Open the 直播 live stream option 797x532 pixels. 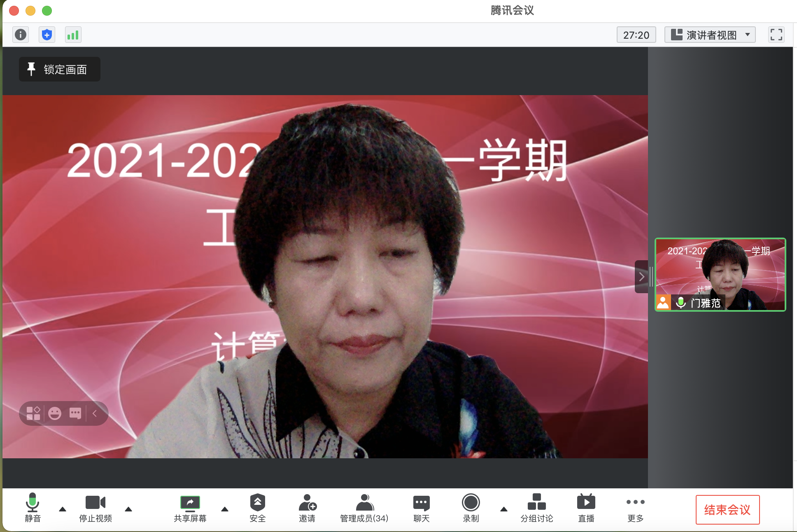[586, 508]
